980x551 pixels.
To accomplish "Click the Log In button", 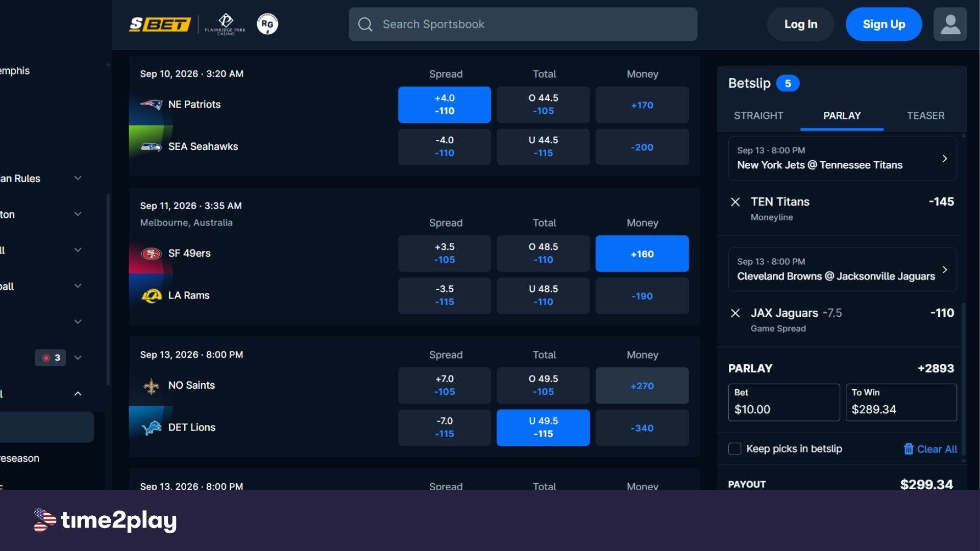I will [x=800, y=24].
